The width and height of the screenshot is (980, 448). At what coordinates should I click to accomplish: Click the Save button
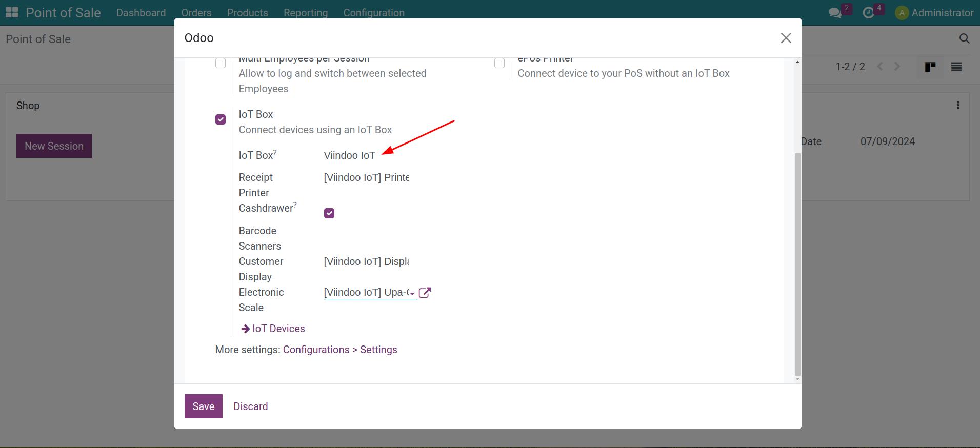coord(203,406)
